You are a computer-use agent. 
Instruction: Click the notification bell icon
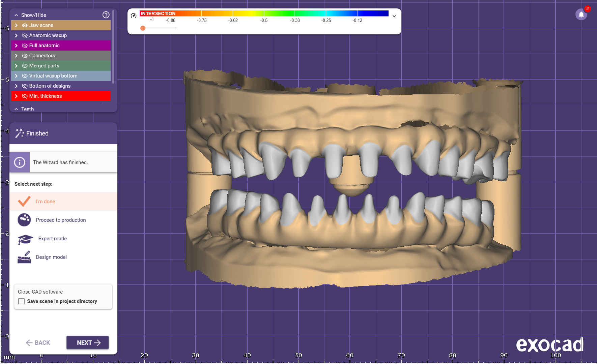581,14
